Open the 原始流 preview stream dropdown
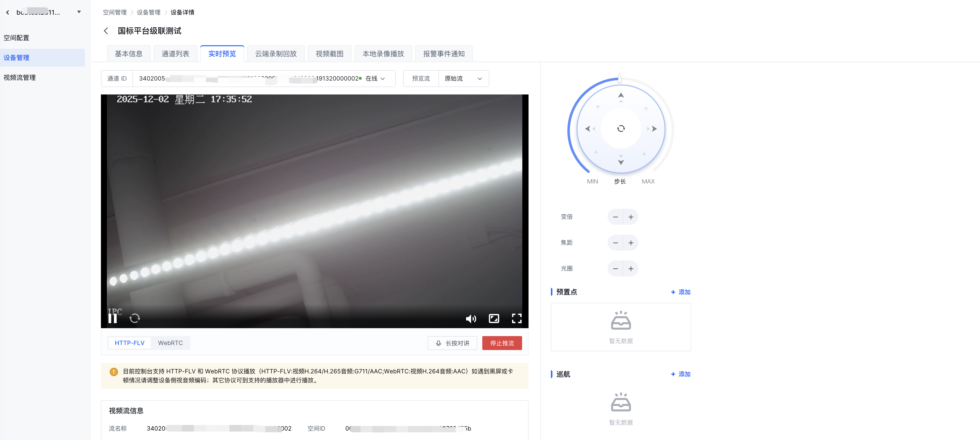This screenshot has width=980, height=440. click(x=463, y=79)
